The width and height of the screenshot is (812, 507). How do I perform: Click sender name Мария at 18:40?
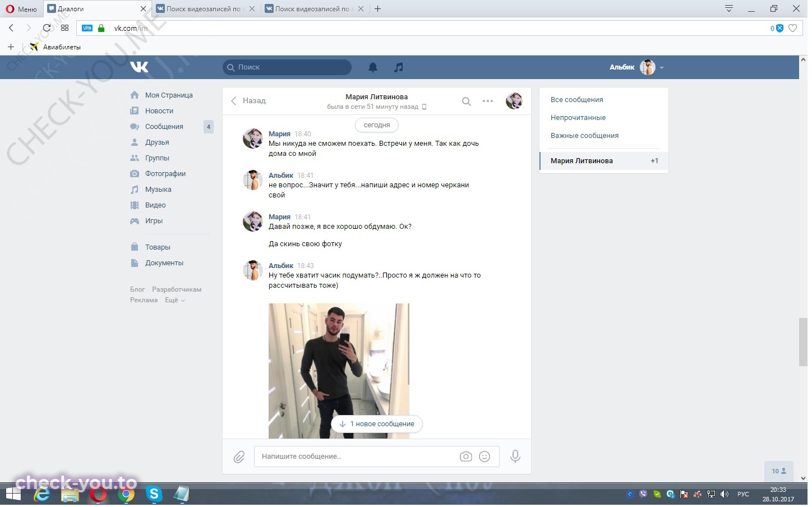[279, 134]
